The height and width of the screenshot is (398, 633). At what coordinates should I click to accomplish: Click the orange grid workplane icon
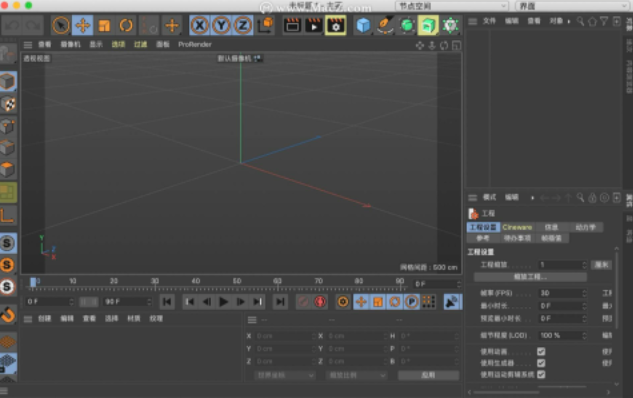[x=8, y=341]
